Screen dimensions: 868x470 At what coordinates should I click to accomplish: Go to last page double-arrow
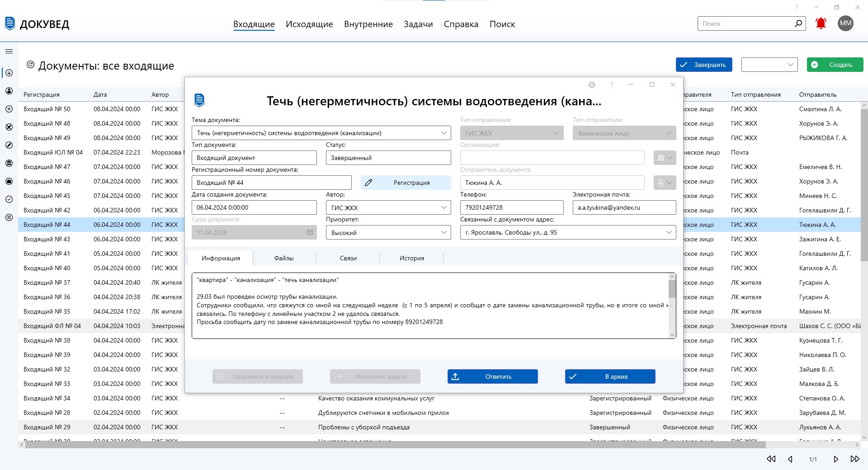pyautogui.click(x=855, y=459)
